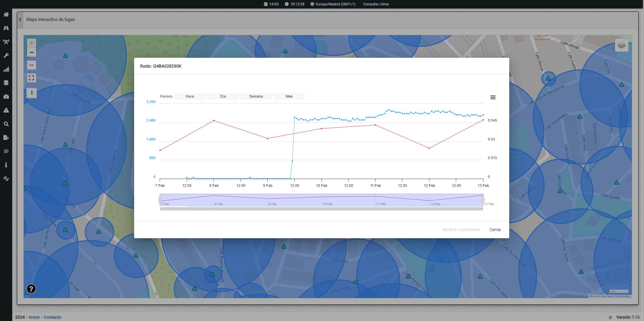Viewport: 644px width, 321px height.
Task: Open the help question mark icon
Action: [31, 289]
